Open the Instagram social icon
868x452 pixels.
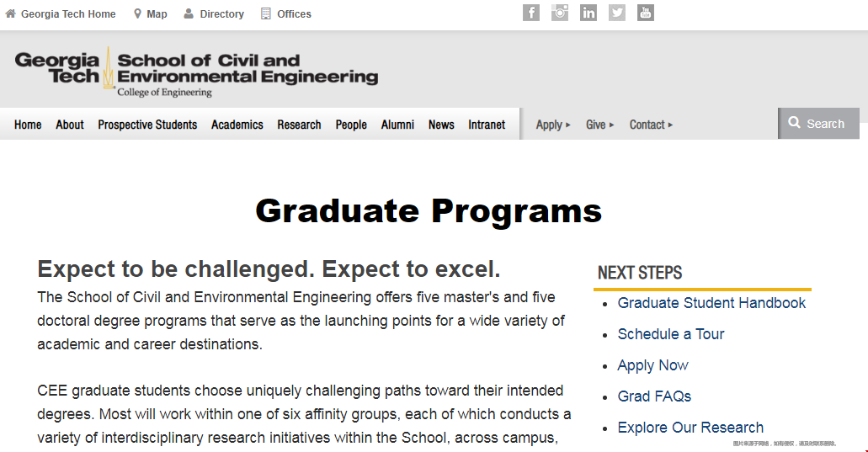click(x=560, y=13)
